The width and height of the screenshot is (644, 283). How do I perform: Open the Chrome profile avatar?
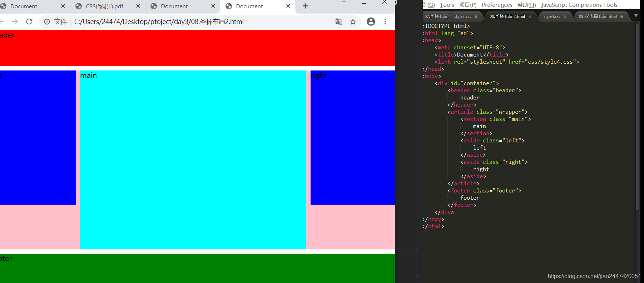[371, 22]
